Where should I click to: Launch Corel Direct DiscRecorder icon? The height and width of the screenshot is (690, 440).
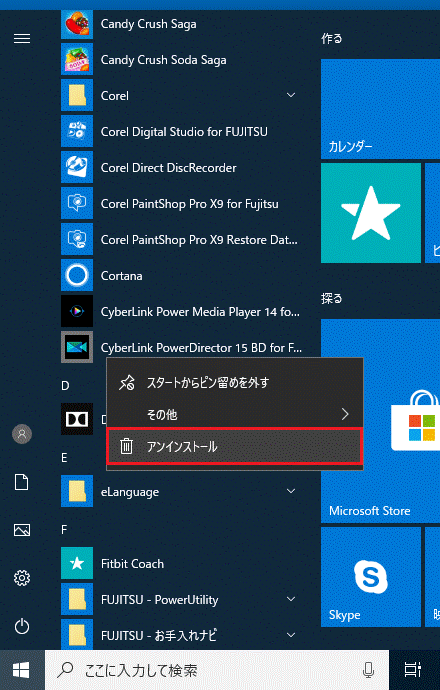point(77,168)
